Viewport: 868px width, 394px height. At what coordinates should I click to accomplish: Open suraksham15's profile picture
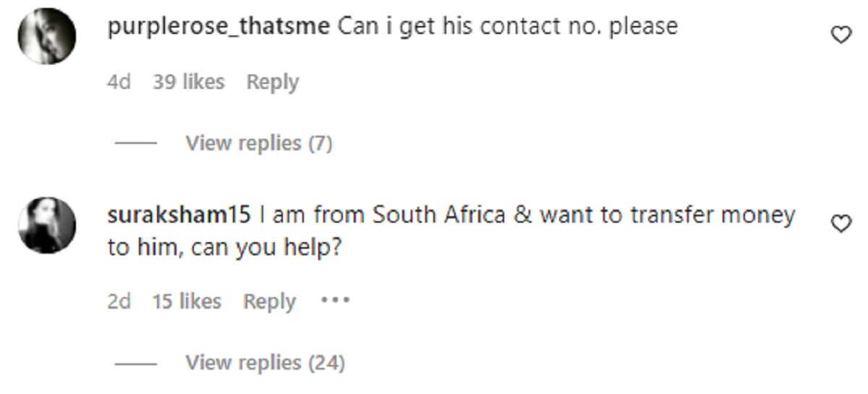point(46,225)
